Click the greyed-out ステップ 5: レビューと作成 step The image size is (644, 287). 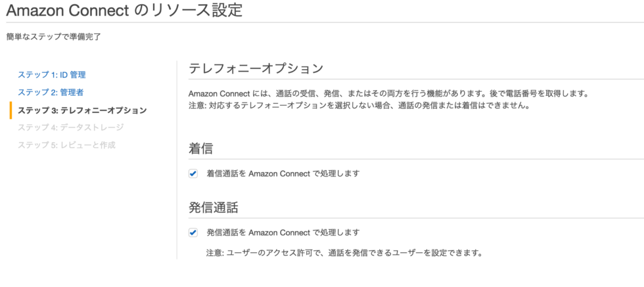[67, 145]
